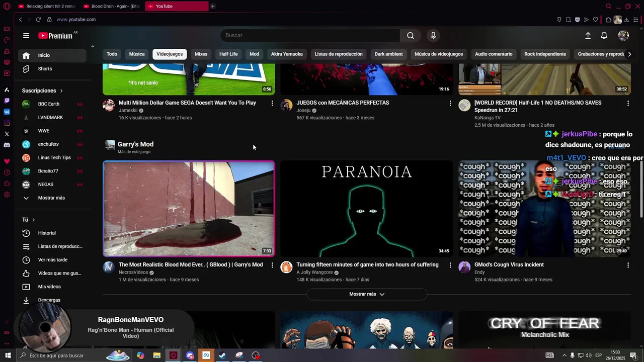Click the Windows Start button

tap(8, 355)
